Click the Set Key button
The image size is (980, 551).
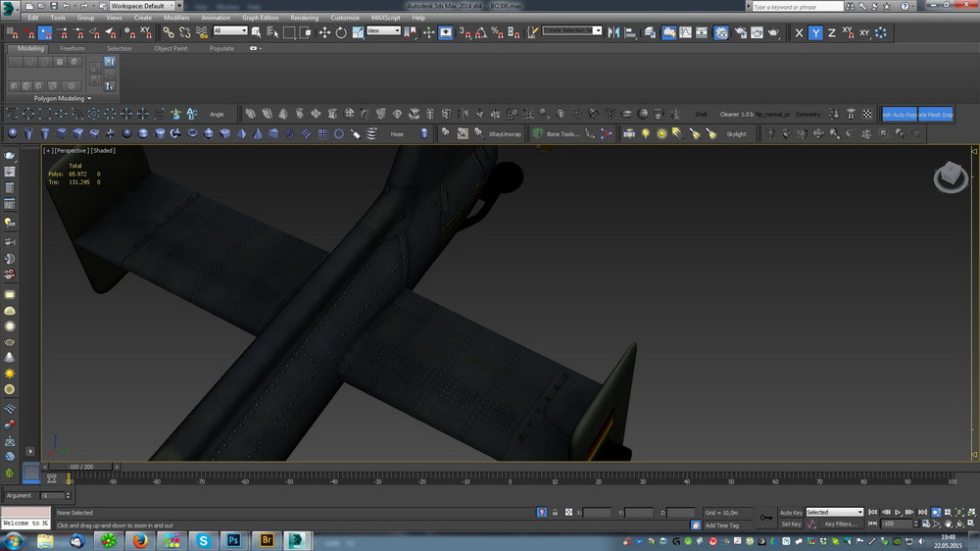click(791, 524)
